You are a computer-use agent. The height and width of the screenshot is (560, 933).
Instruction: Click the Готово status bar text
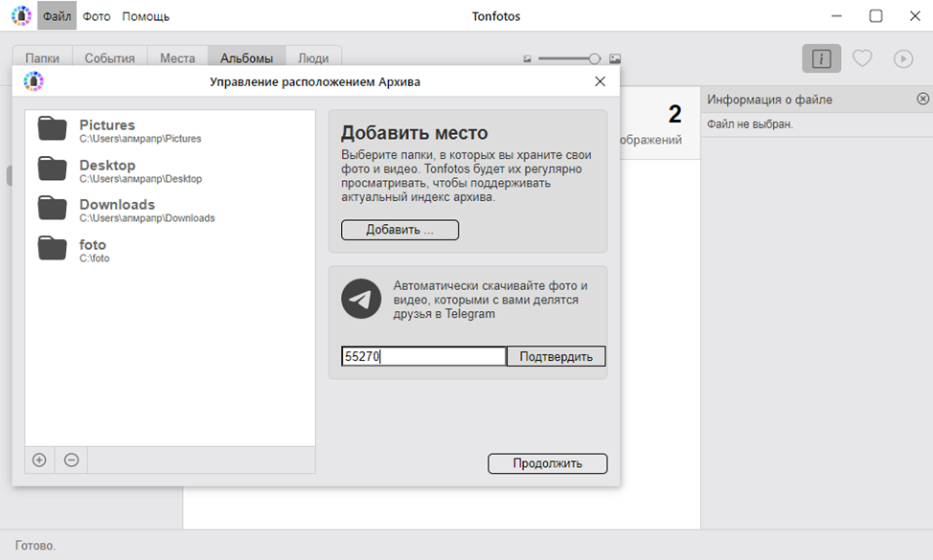35,545
